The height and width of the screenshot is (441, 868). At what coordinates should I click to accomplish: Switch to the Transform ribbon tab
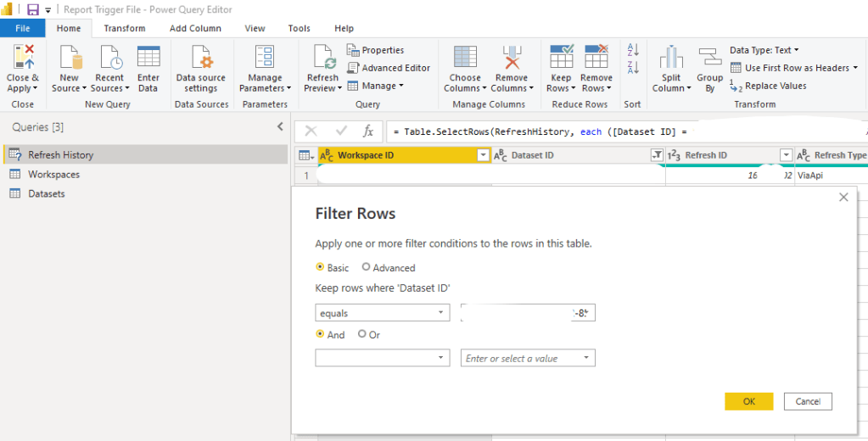click(x=125, y=28)
